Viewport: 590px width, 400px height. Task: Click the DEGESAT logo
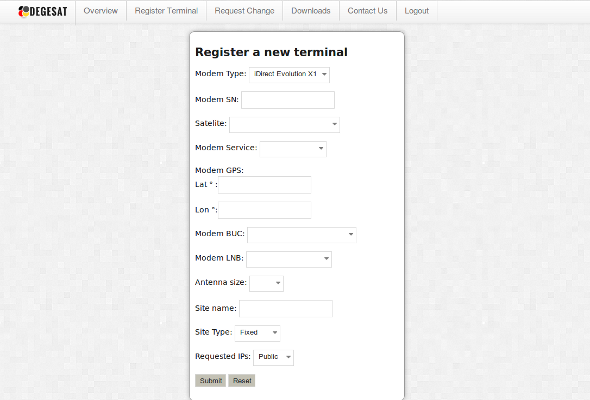click(43, 12)
